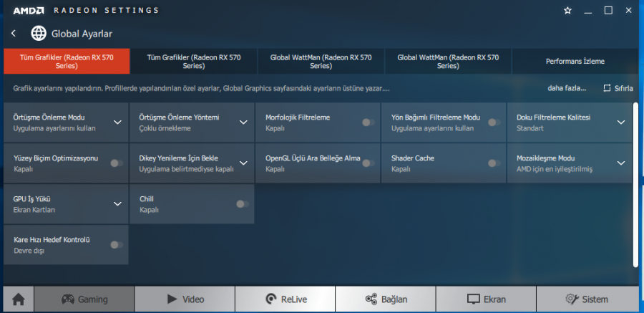Go back using the back arrow

click(14, 34)
